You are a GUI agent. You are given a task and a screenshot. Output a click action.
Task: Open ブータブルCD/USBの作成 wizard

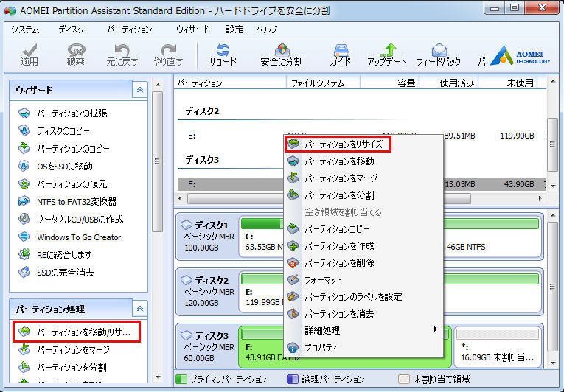72,219
